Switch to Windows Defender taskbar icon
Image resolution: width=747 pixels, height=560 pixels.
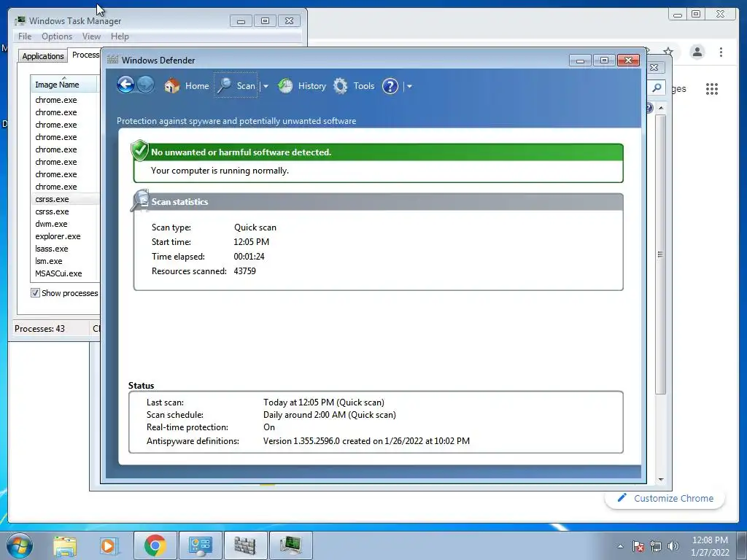[245, 545]
